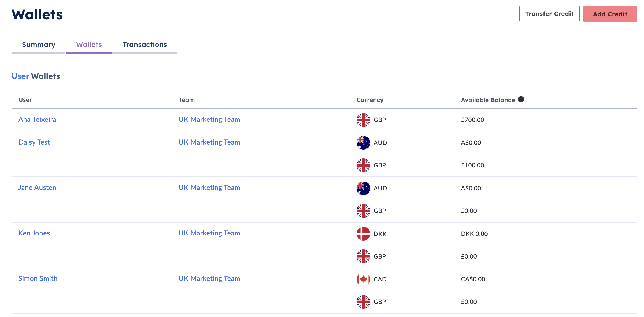Click the Transfer Credit button

(549, 14)
